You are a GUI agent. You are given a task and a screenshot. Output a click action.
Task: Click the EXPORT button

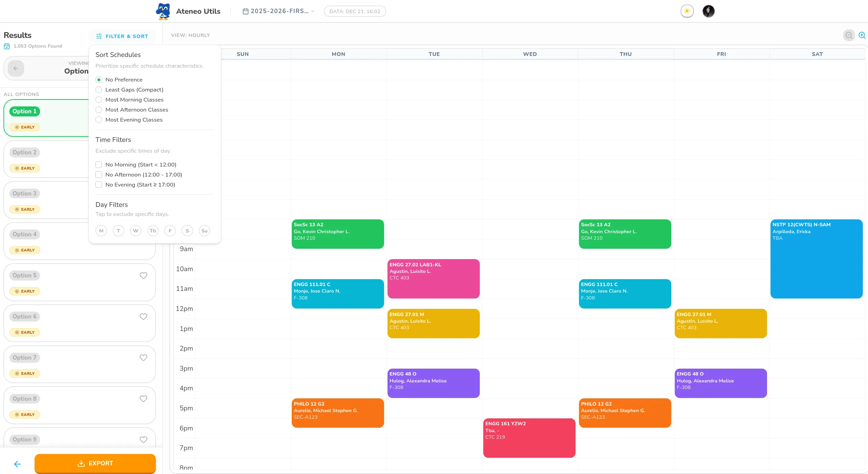[x=95, y=463]
